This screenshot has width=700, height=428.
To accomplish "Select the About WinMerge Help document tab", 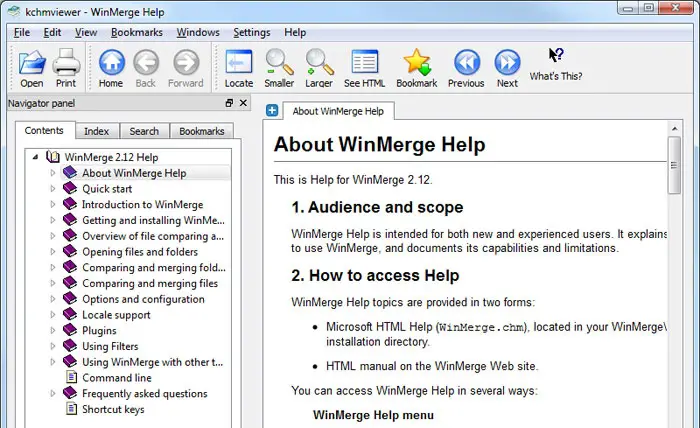I will click(338, 111).
